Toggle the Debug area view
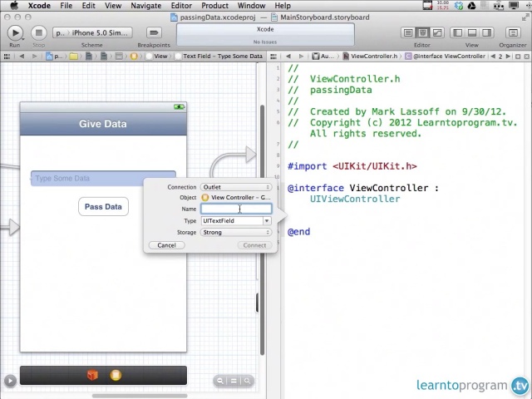 (x=472, y=33)
